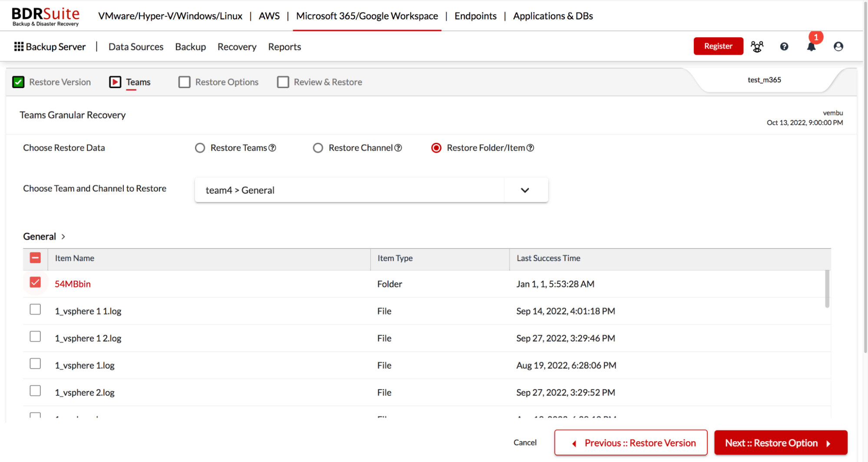This screenshot has width=868, height=462.
Task: Click the BDRSuite logo
Action: (x=46, y=16)
